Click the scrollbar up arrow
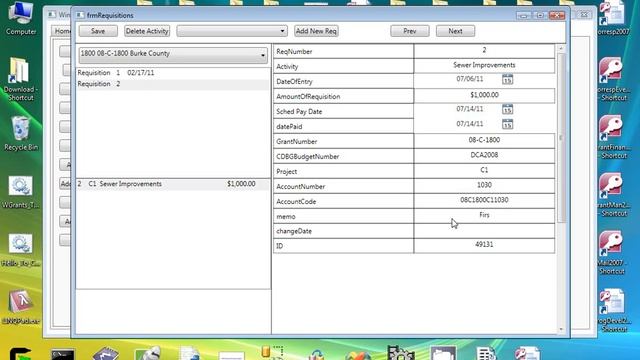The image size is (640, 360). click(x=561, y=49)
